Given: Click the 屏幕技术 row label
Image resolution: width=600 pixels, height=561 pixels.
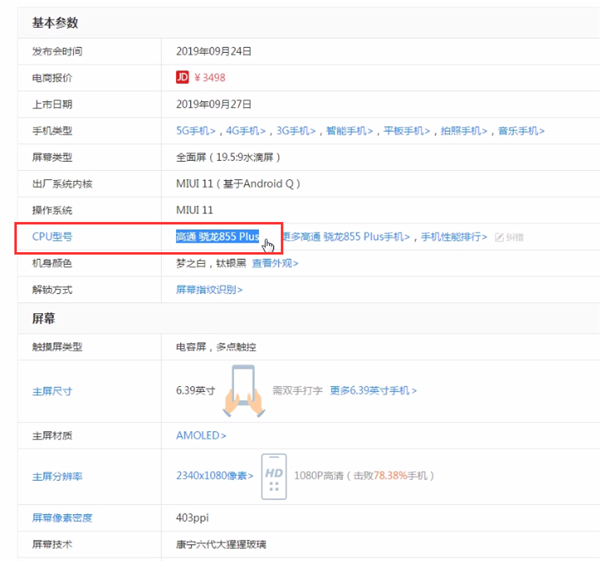Looking at the screenshot, I should [52, 544].
